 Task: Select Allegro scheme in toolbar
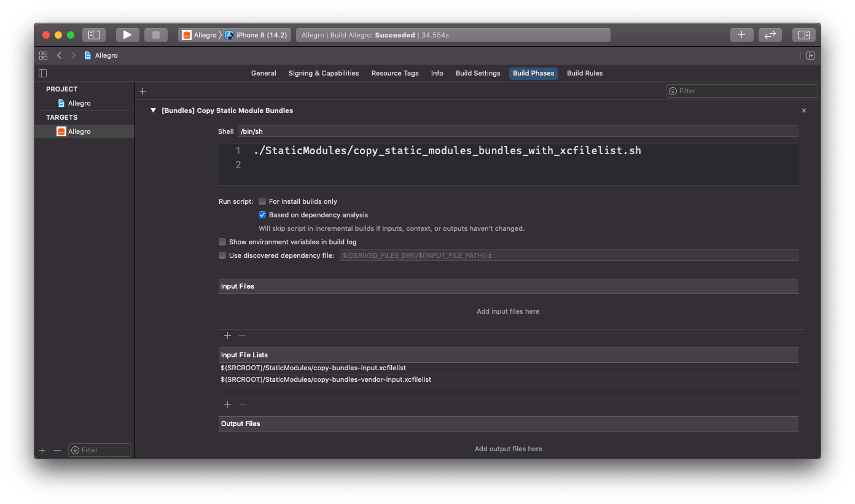(x=200, y=35)
